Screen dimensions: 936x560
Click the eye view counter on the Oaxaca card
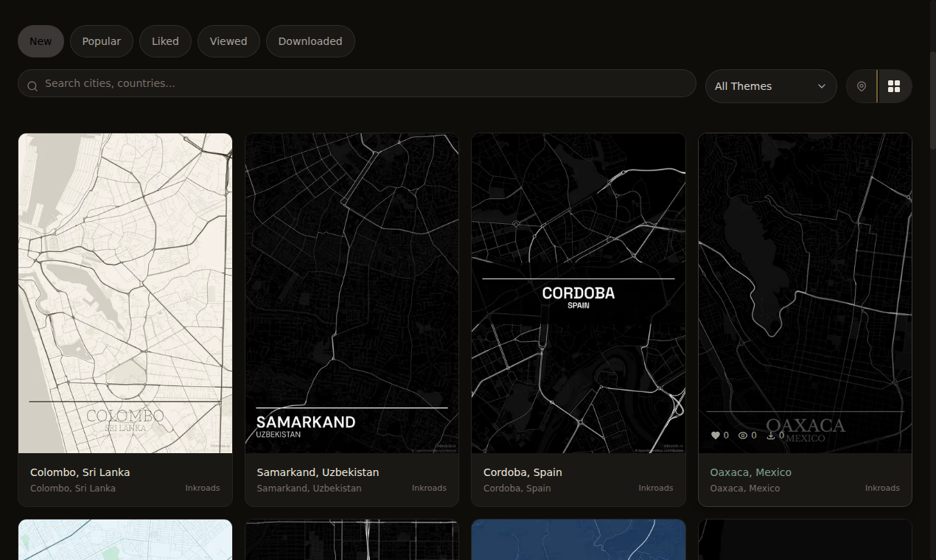pos(743,435)
